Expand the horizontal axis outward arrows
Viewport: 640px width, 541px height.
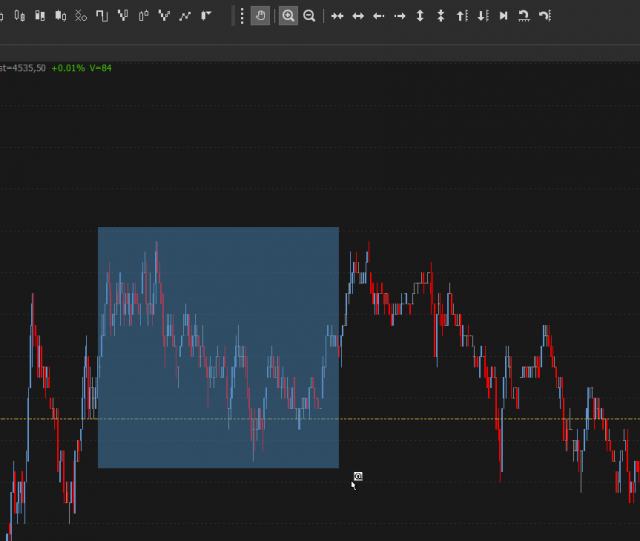[358, 16]
